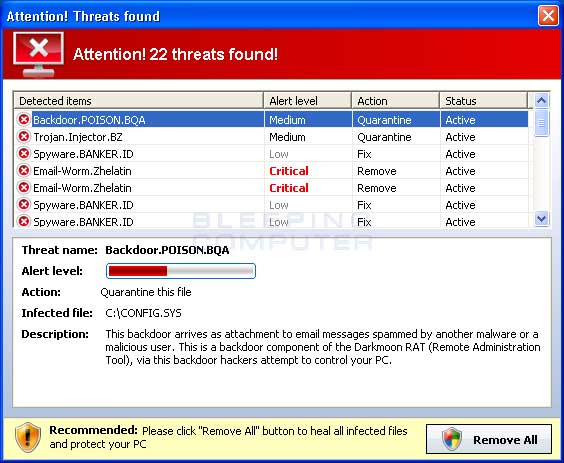Viewport: 564px width, 463px height.
Task: Click red X icon beside Trojan.Injector.BZ
Action: click(x=24, y=136)
